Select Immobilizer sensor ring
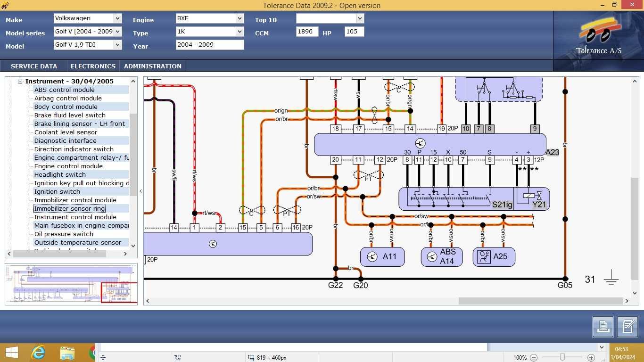Image resolution: width=644 pixels, height=362 pixels. (69, 208)
